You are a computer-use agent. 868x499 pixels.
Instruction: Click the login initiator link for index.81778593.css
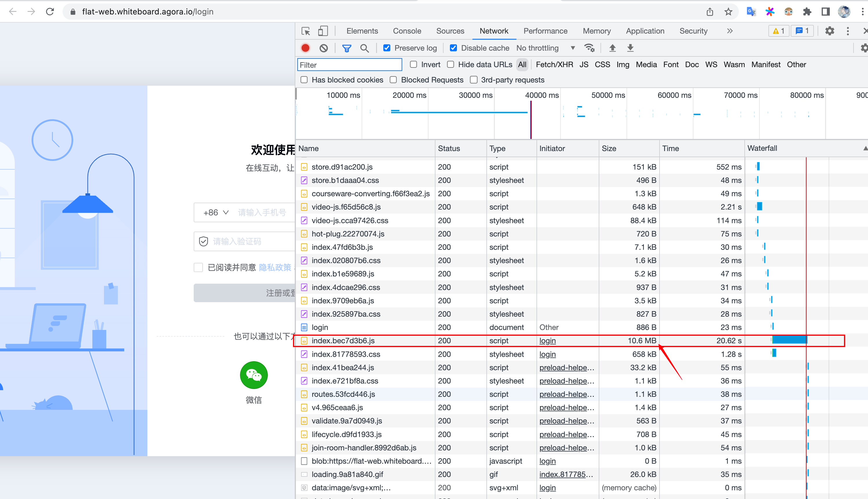pyautogui.click(x=547, y=354)
